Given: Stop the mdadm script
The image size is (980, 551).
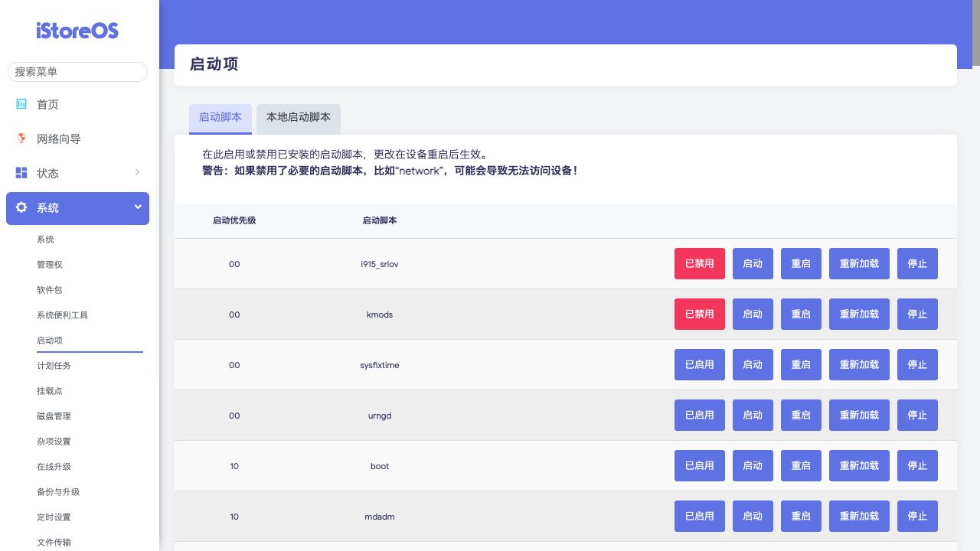Looking at the screenshot, I should pyautogui.click(x=916, y=517).
